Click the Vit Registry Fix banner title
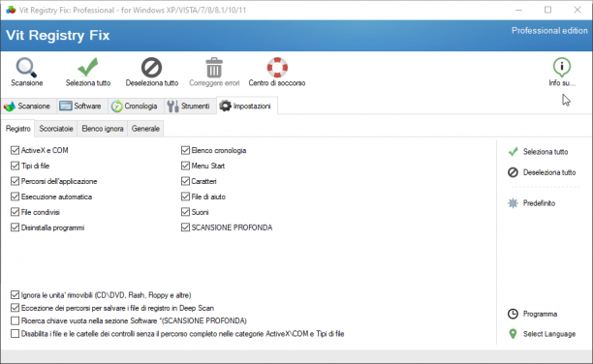 [58, 35]
